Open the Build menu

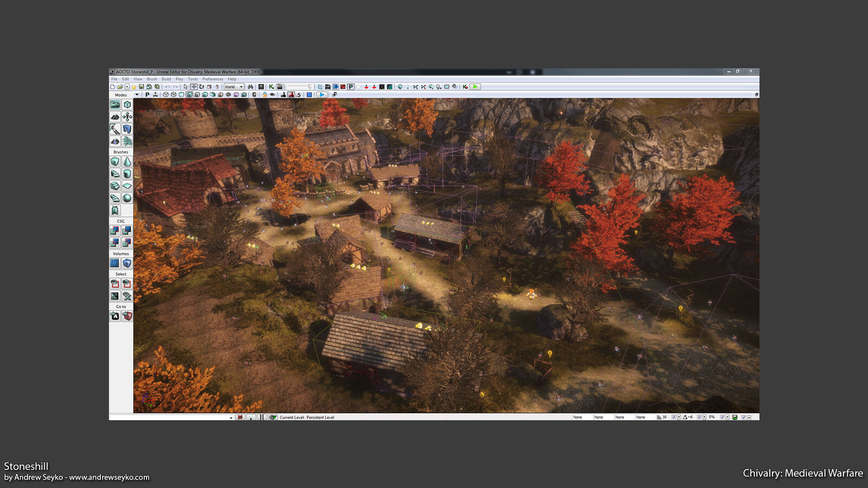point(166,79)
